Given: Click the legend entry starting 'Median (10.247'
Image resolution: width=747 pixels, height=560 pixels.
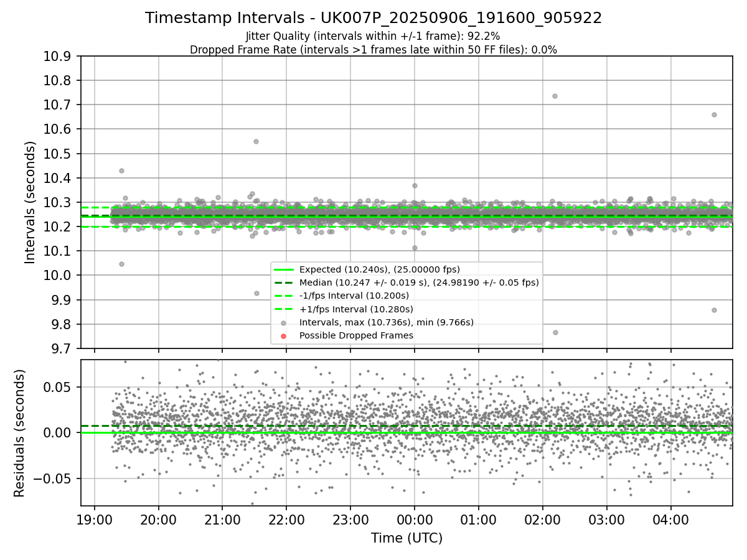Looking at the screenshot, I should pos(419,282).
